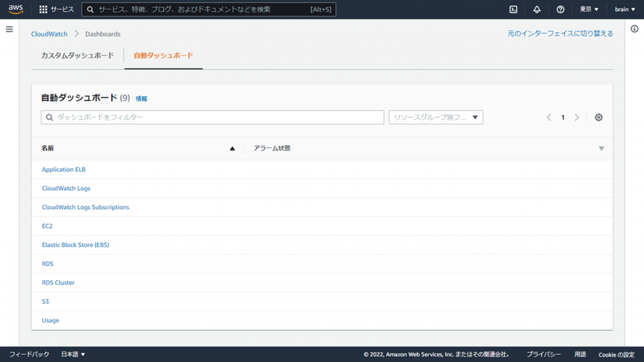Viewport: 644px width, 362px height.
Task: Click page number 1 in pagination
Action: point(563,118)
